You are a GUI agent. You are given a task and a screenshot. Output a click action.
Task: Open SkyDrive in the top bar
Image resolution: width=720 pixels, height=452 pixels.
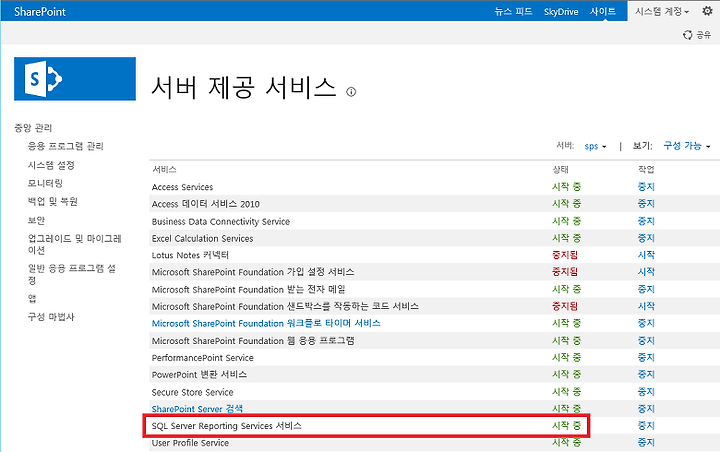click(561, 11)
